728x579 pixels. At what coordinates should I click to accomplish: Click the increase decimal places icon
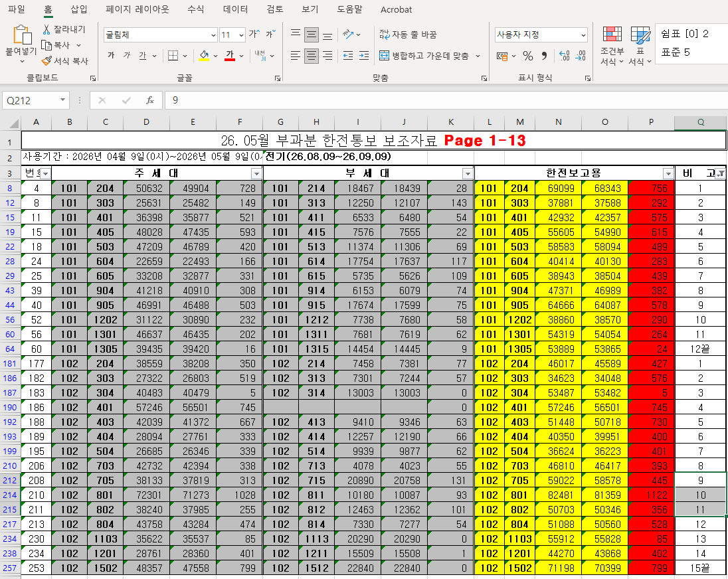tap(564, 56)
